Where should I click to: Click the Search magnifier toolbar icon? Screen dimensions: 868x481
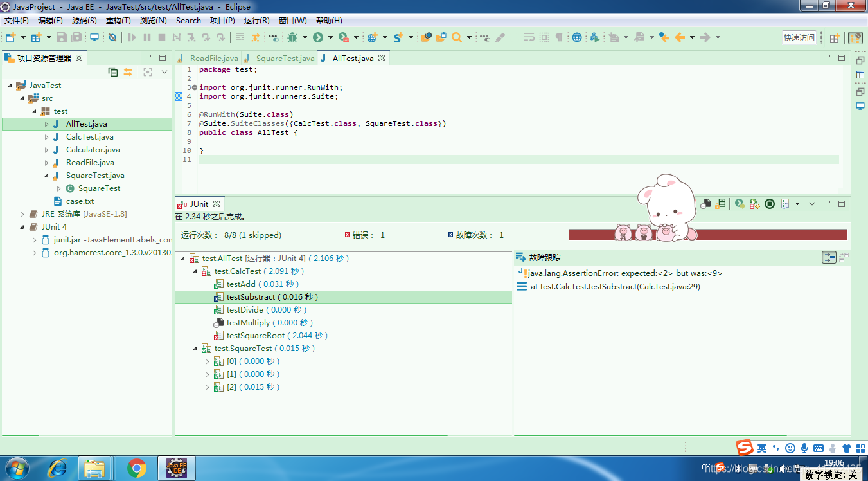click(457, 37)
